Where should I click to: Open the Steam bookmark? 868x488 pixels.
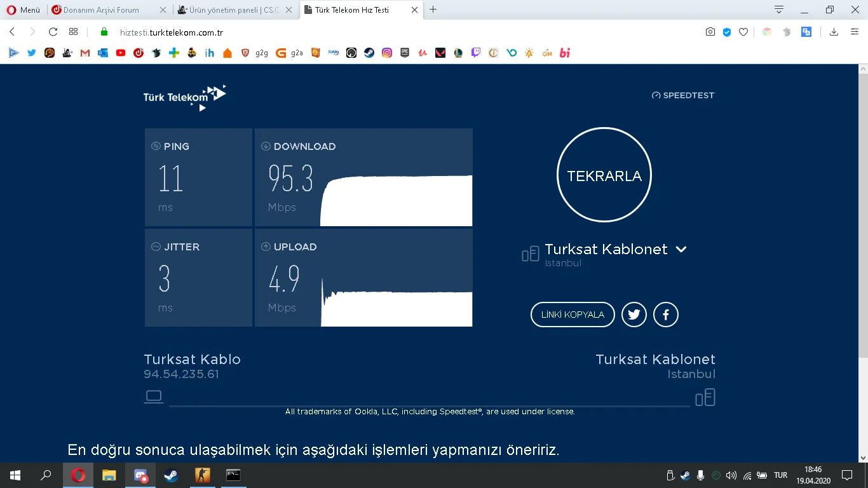(x=369, y=53)
